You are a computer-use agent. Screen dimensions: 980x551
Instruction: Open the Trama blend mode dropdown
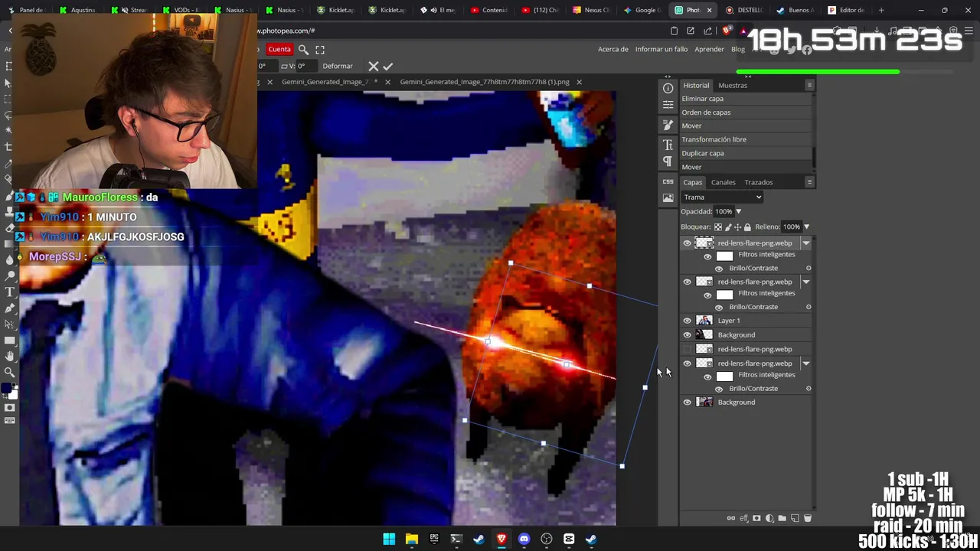click(722, 197)
